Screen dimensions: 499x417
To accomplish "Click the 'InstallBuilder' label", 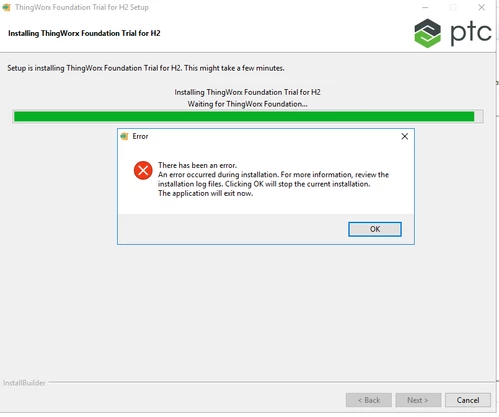I will [x=24, y=383].
